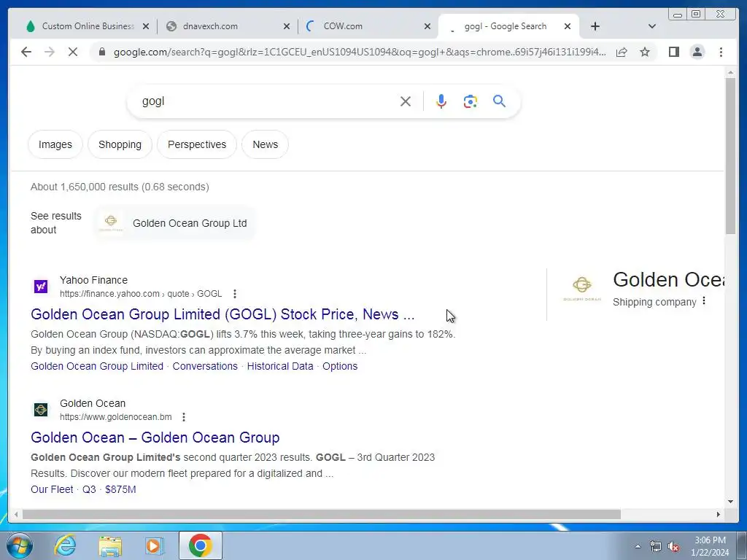Go back to previous page
Screen dimensions: 747x560
point(26,52)
